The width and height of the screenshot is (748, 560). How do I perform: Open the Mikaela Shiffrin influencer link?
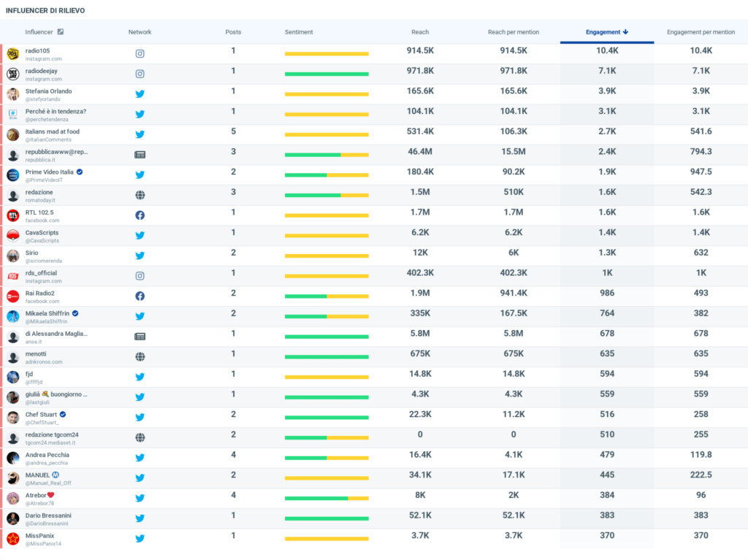(x=47, y=313)
